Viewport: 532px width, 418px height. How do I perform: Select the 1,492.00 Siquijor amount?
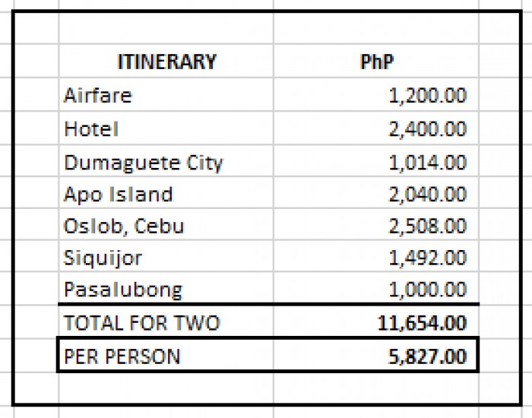[376, 256]
